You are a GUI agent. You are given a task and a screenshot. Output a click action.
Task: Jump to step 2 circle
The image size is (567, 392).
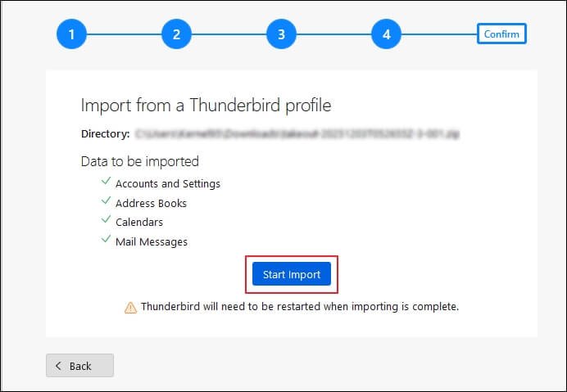176,34
